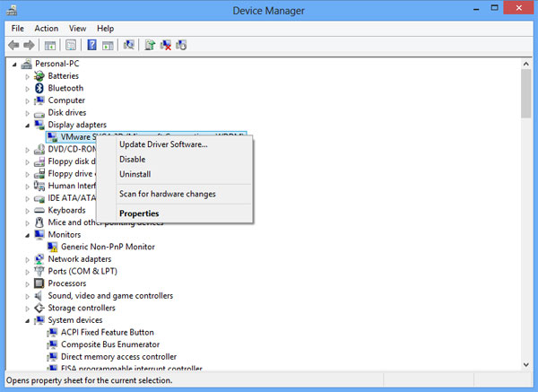Click the Bluetooth category icon
Image resolution: width=538 pixels, height=392 pixels.
[x=39, y=88]
